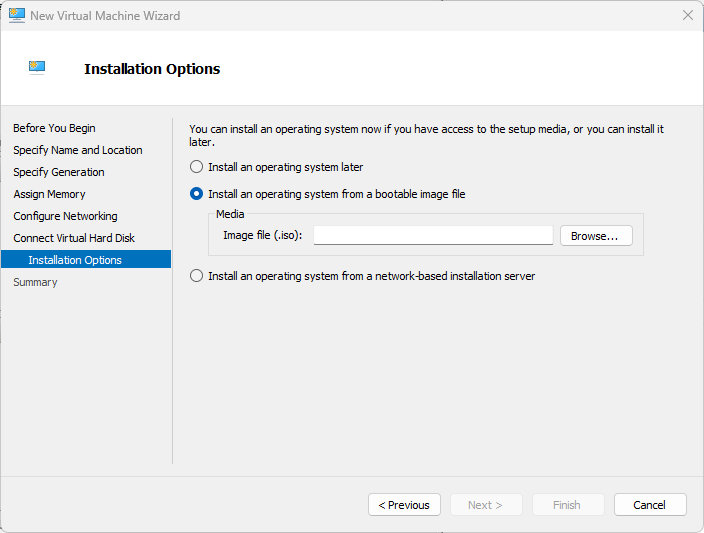Image resolution: width=704 pixels, height=533 pixels.
Task: Click the 'You can install an operating system now' description
Action: tap(426, 135)
